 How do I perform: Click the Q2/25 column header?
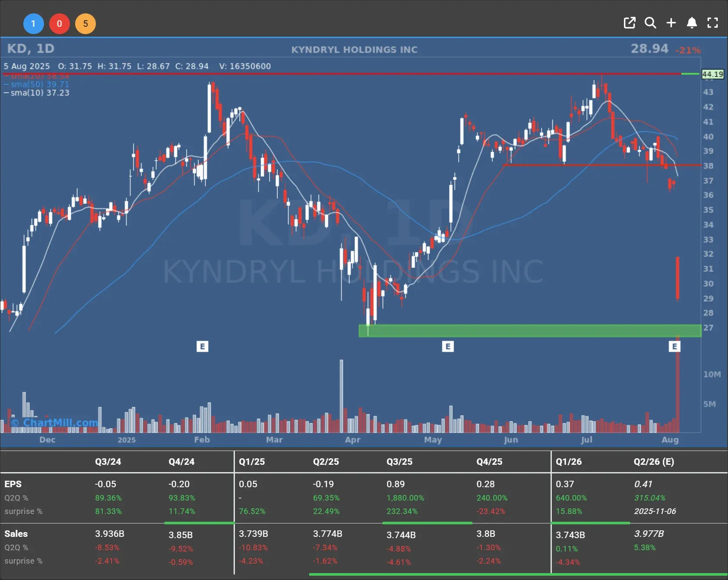(x=326, y=461)
